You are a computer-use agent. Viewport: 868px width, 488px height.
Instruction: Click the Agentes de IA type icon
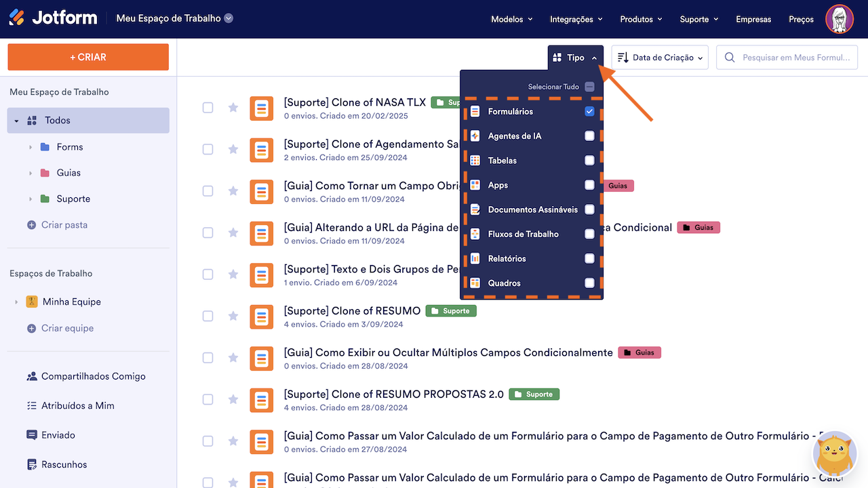[475, 136]
